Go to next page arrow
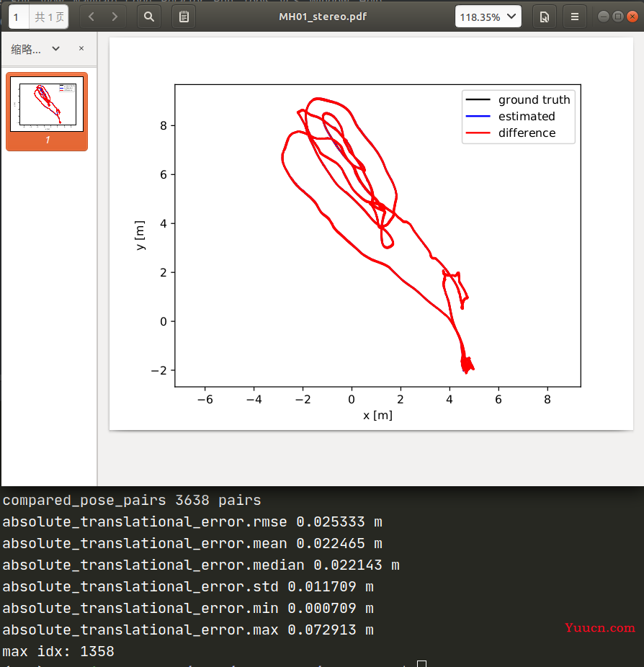 [115, 17]
